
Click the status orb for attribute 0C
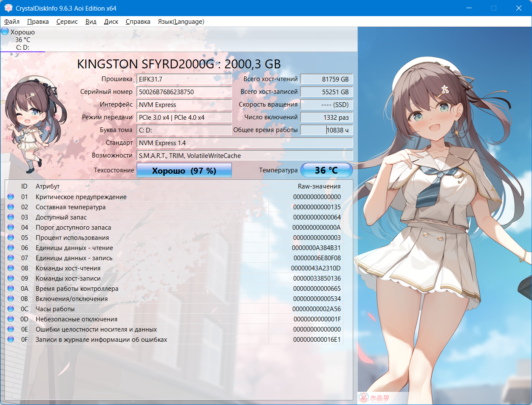click(x=11, y=309)
